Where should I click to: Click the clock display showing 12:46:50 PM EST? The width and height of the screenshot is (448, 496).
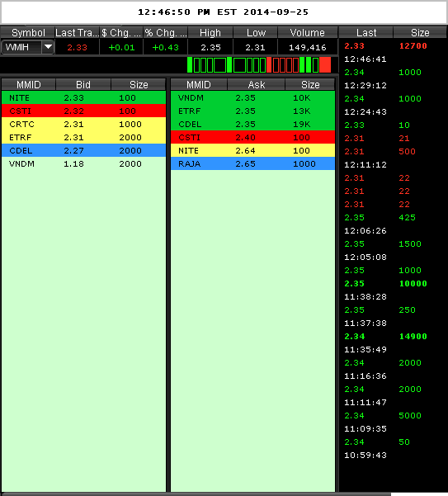(x=224, y=12)
